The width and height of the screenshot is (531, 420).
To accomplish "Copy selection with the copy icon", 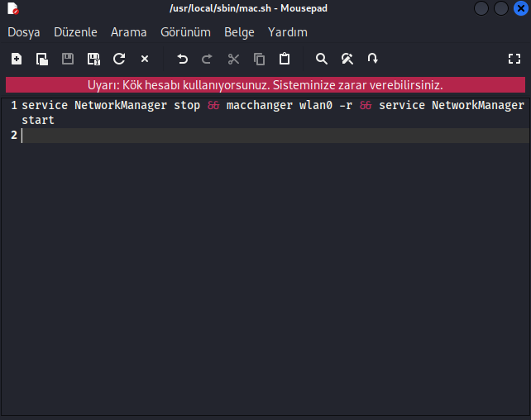I will coord(260,59).
